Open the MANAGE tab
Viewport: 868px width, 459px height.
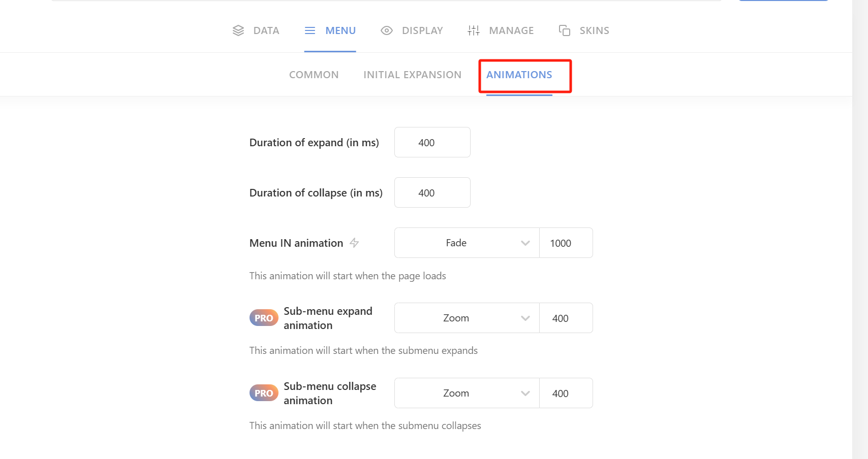511,30
